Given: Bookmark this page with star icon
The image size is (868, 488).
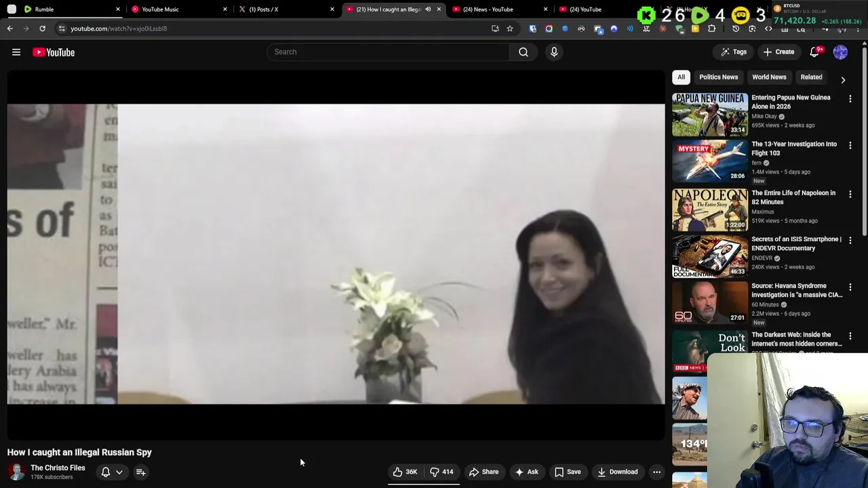Looking at the screenshot, I should [x=510, y=28].
